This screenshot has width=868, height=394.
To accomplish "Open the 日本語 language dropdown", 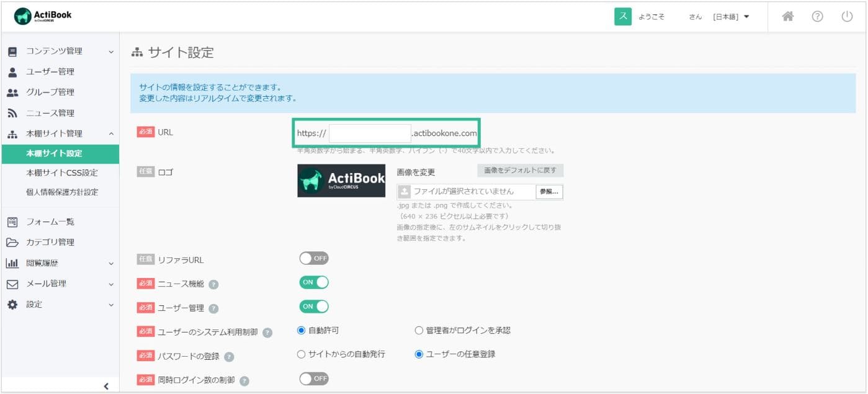I will pos(731,17).
